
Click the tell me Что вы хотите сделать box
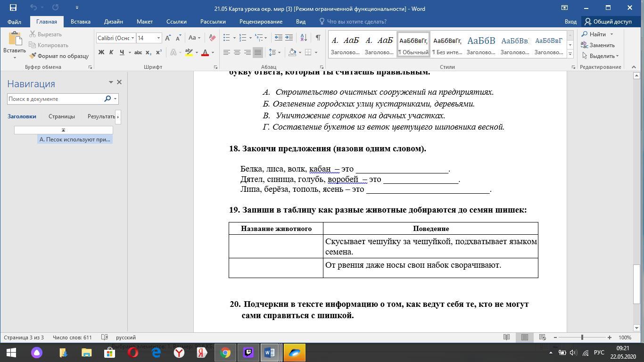[353, 22]
